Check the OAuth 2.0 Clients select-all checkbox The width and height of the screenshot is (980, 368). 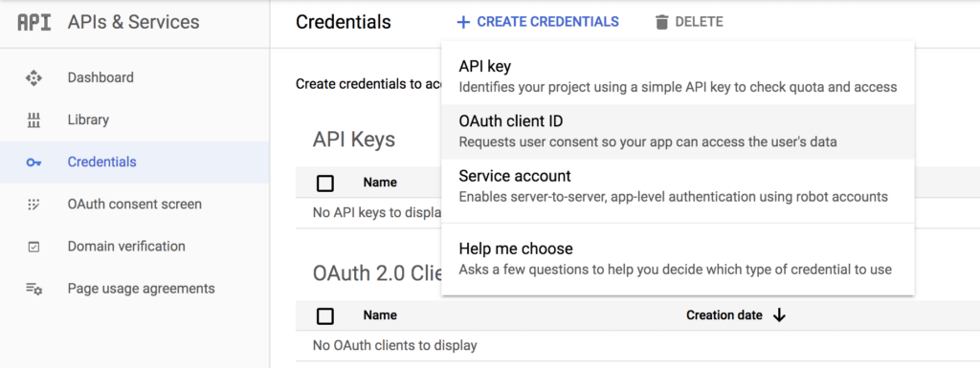pyautogui.click(x=325, y=316)
